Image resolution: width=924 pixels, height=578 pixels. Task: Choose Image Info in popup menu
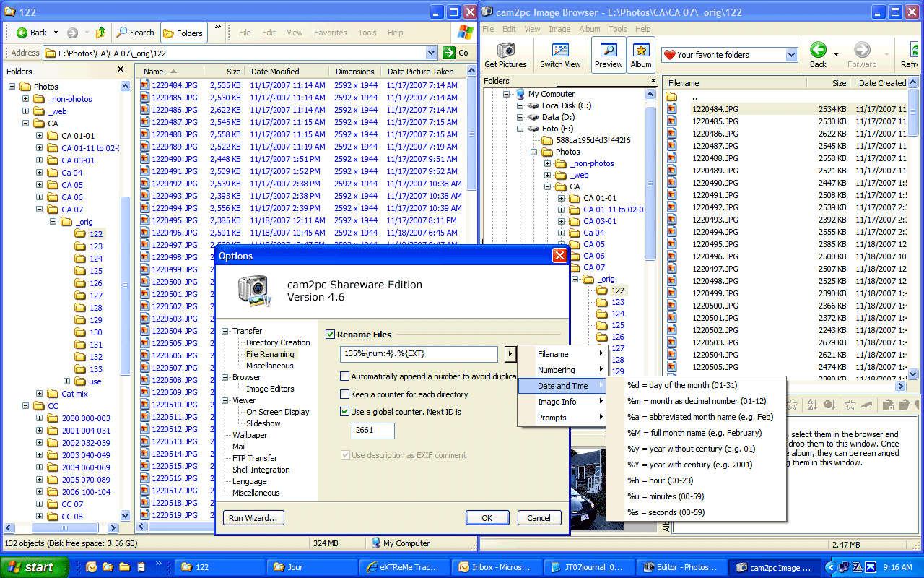click(562, 402)
